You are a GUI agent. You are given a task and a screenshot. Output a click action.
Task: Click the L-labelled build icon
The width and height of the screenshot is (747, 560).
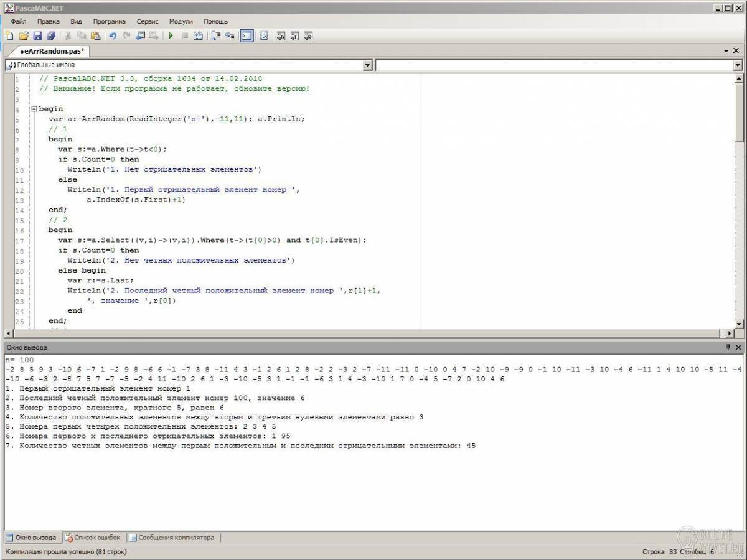[294, 36]
